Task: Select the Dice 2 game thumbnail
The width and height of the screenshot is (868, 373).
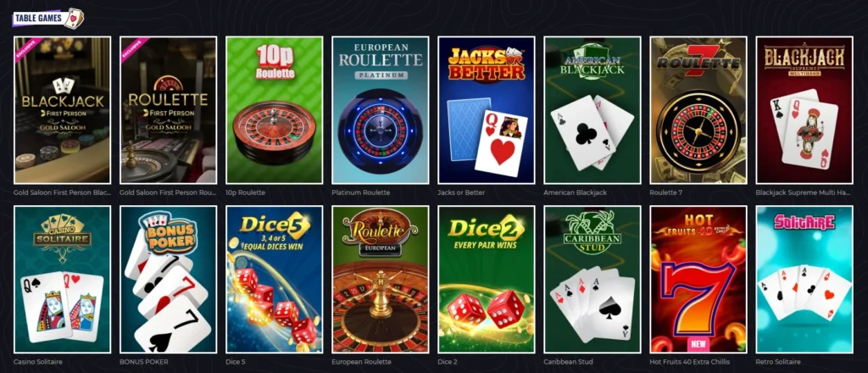Action: tap(486, 280)
